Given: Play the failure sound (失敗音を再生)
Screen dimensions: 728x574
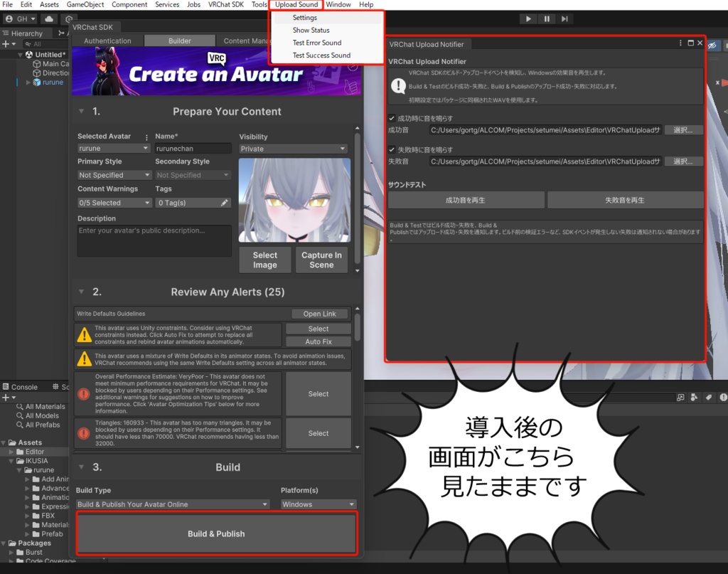Looking at the screenshot, I should (625, 200).
